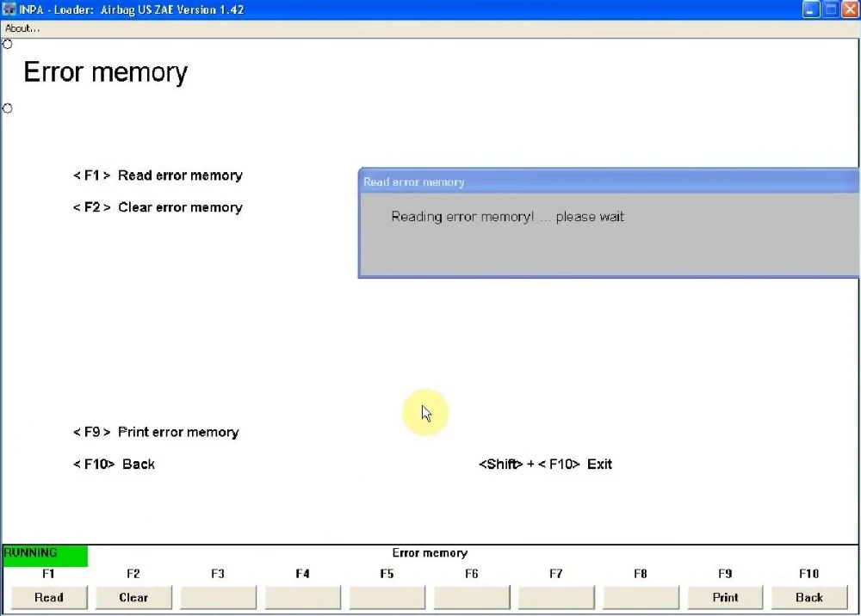
Task: Click the blank F4 button
Action: [x=302, y=597]
